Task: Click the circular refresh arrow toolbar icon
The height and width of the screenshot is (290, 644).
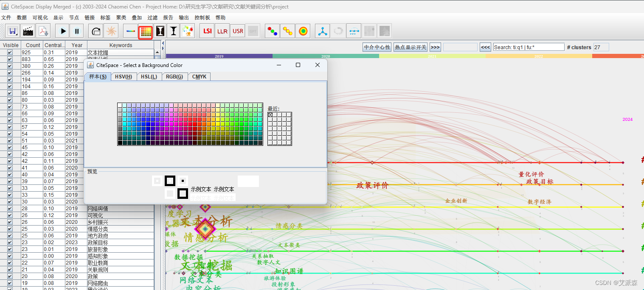Action: coord(96,31)
